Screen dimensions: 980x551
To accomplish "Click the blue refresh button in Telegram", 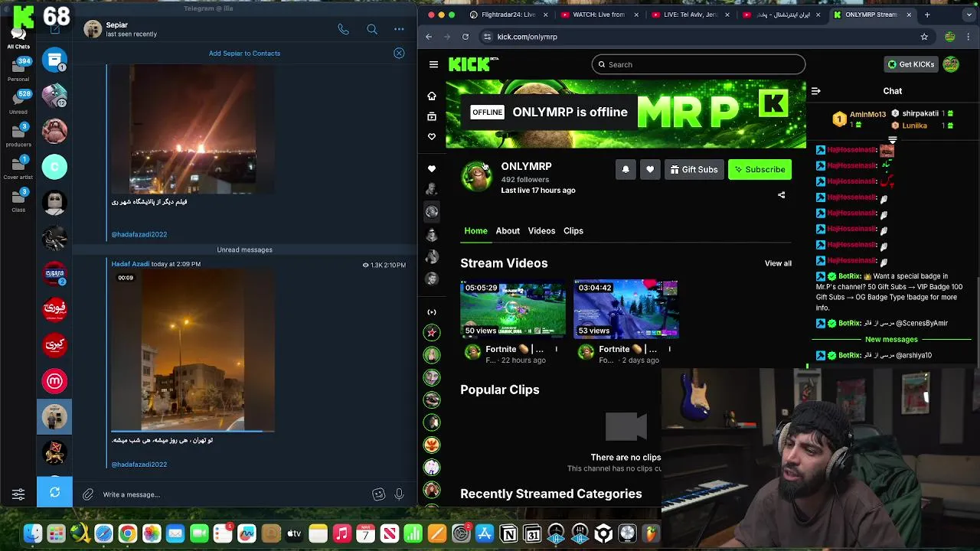I will [54, 492].
